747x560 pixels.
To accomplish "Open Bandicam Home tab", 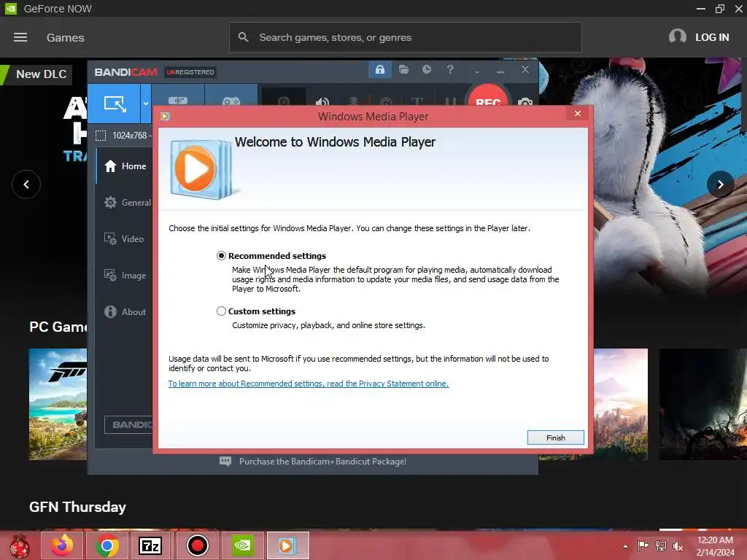I will (124, 166).
